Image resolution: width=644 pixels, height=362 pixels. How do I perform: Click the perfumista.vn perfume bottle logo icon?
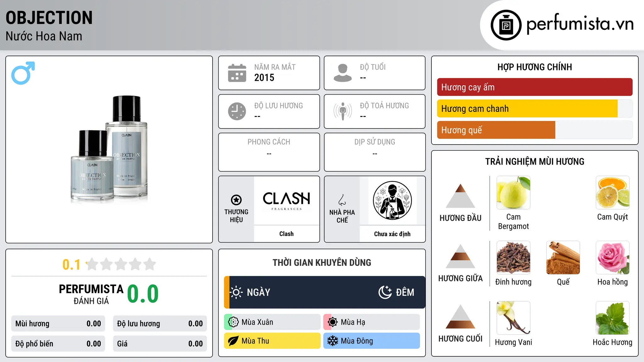506,25
